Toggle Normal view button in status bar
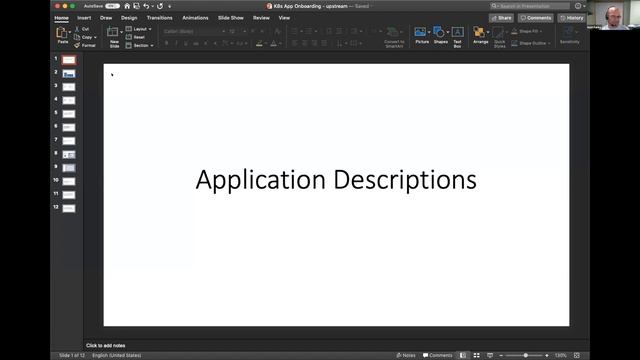 point(463,356)
